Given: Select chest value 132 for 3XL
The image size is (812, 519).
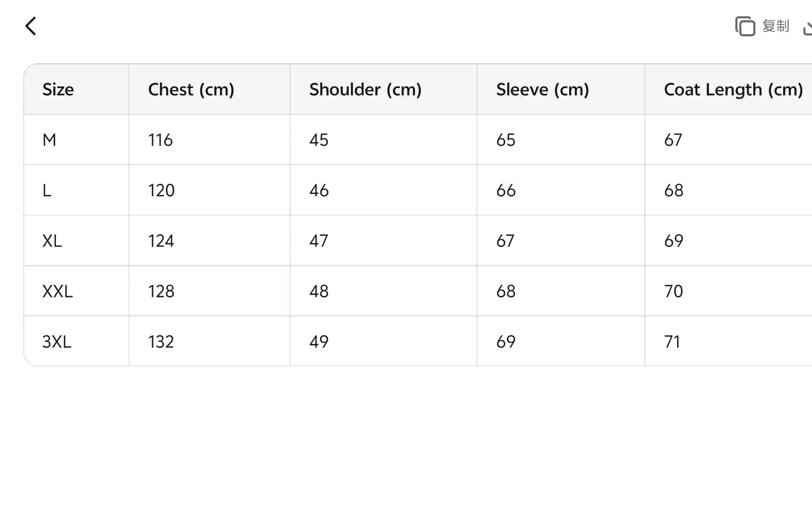Looking at the screenshot, I should [161, 342].
